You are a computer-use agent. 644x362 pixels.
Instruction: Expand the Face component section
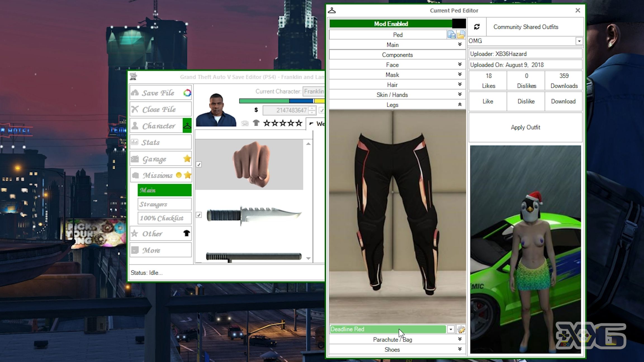coord(397,65)
